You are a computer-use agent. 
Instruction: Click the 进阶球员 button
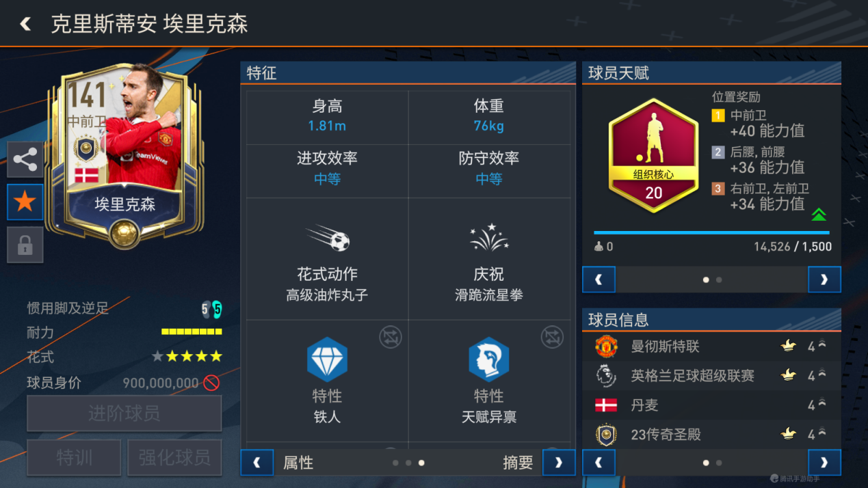[x=124, y=414]
